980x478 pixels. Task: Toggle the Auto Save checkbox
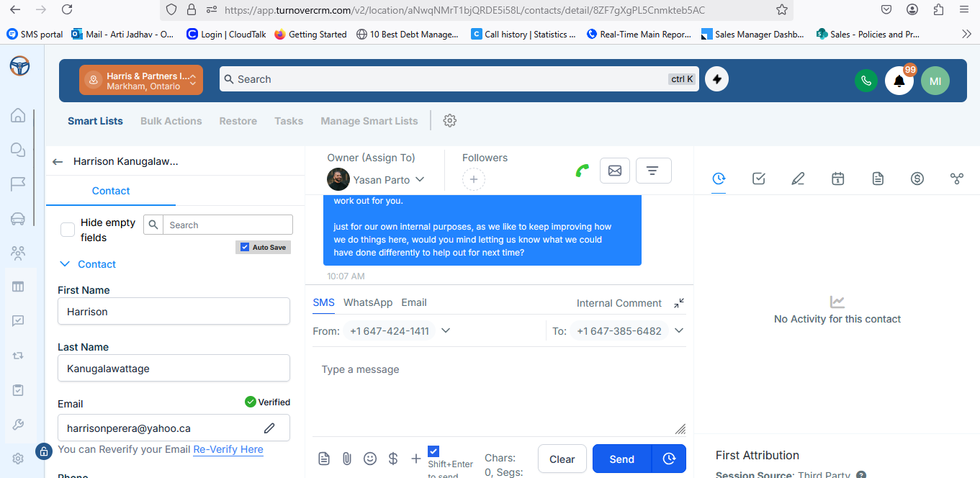pyautogui.click(x=245, y=247)
